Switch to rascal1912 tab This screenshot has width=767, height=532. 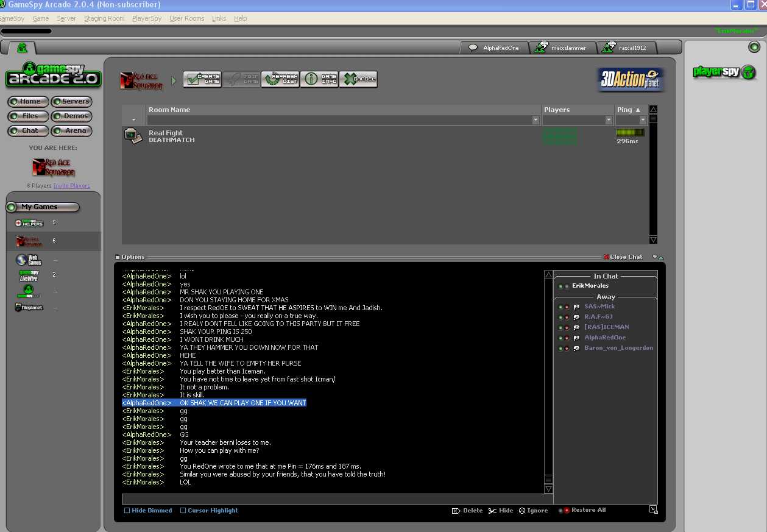(x=627, y=48)
